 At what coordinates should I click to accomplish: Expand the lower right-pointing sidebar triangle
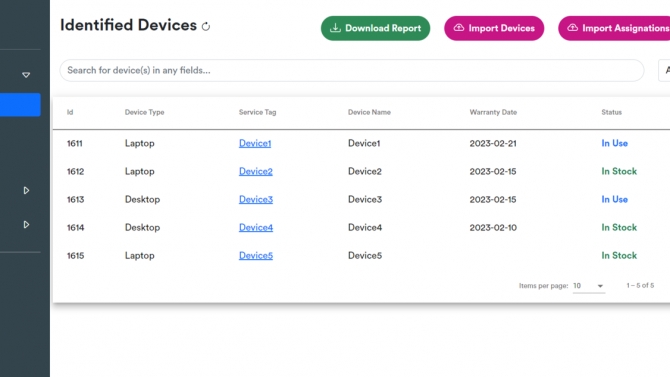tap(26, 224)
